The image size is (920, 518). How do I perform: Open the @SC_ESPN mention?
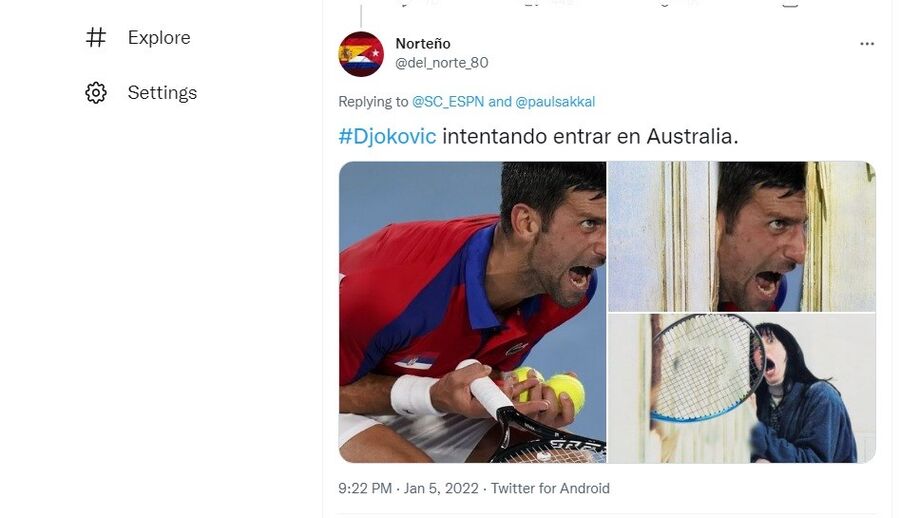point(448,101)
